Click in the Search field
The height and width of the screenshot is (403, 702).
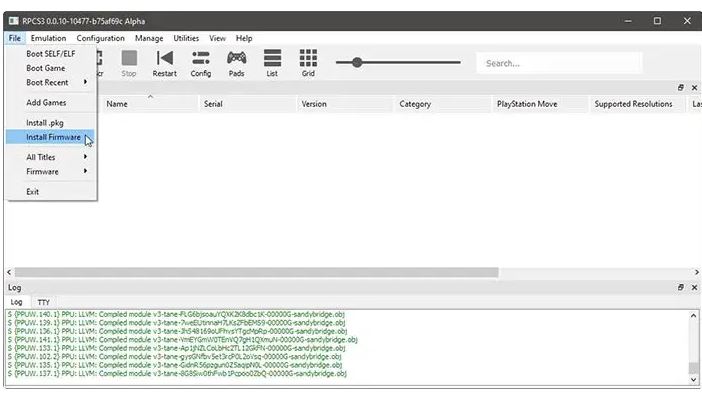[x=559, y=63]
